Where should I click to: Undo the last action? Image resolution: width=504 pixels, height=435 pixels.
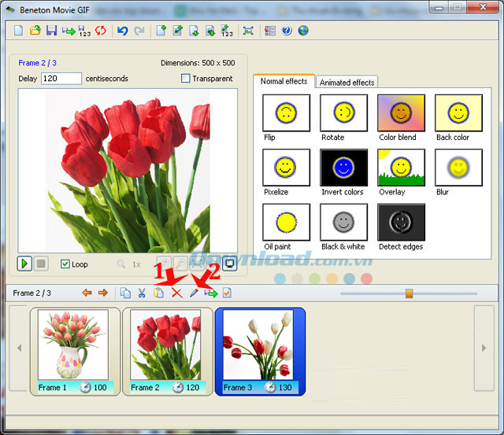[x=122, y=31]
